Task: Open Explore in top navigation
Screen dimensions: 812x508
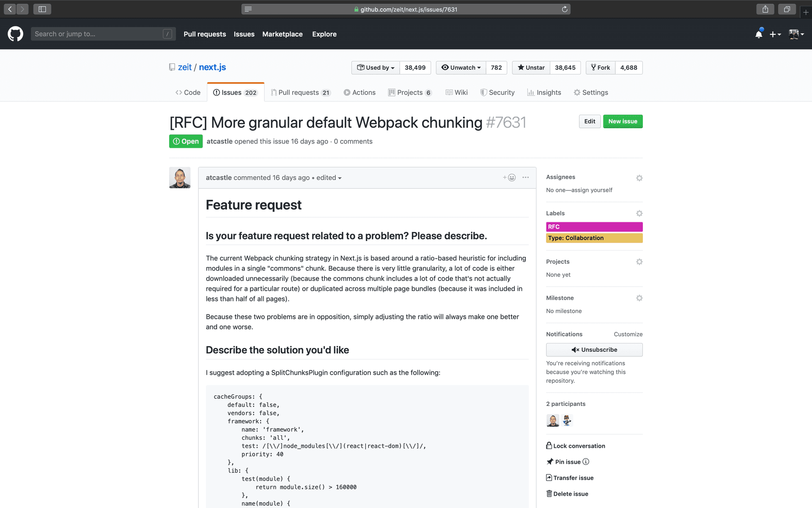Action: [324, 34]
